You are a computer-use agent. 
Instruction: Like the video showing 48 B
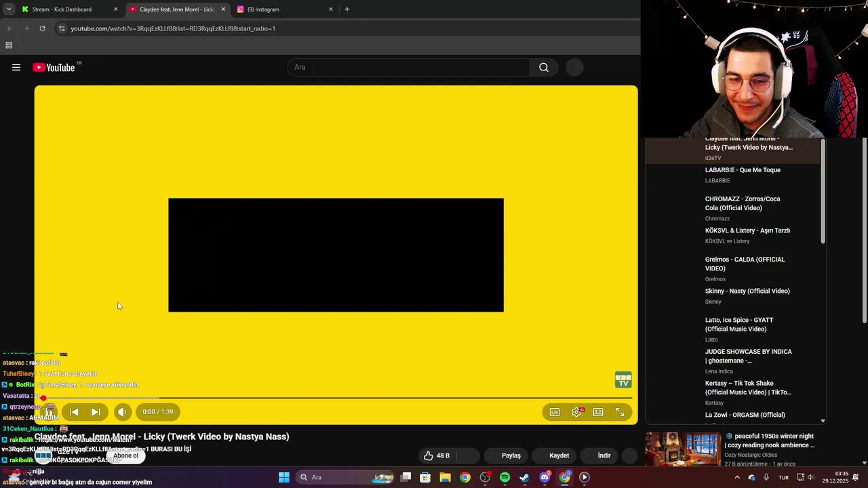click(x=437, y=455)
